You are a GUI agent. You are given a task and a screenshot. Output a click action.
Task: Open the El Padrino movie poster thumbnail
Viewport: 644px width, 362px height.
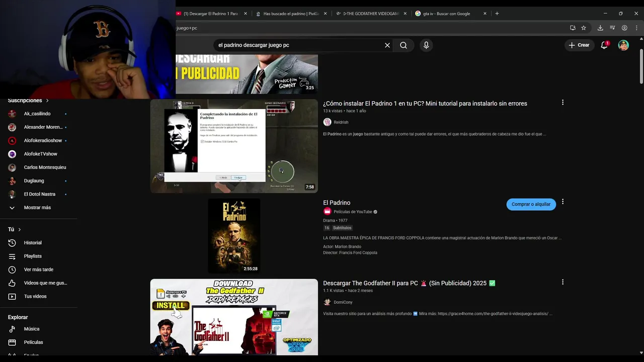(234, 236)
